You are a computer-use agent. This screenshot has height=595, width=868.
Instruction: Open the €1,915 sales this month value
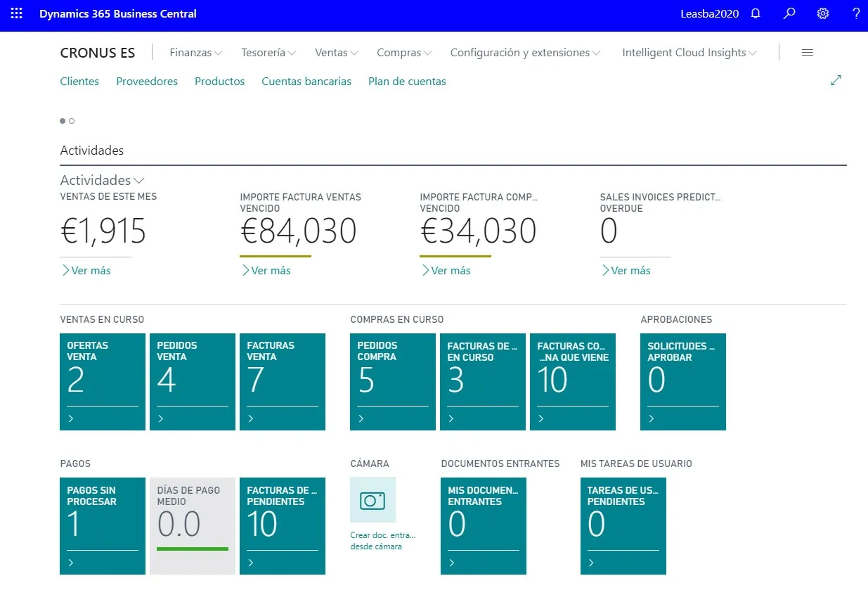click(x=103, y=231)
